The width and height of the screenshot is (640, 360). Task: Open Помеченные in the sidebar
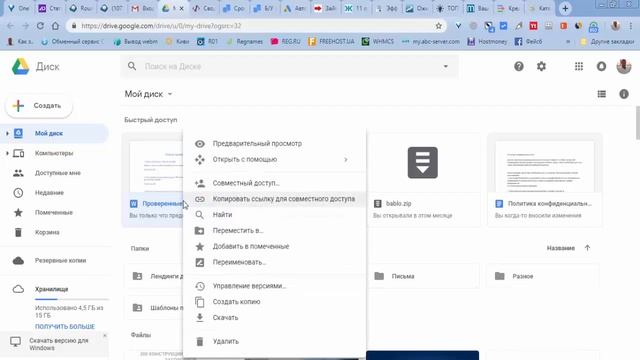[54, 213]
